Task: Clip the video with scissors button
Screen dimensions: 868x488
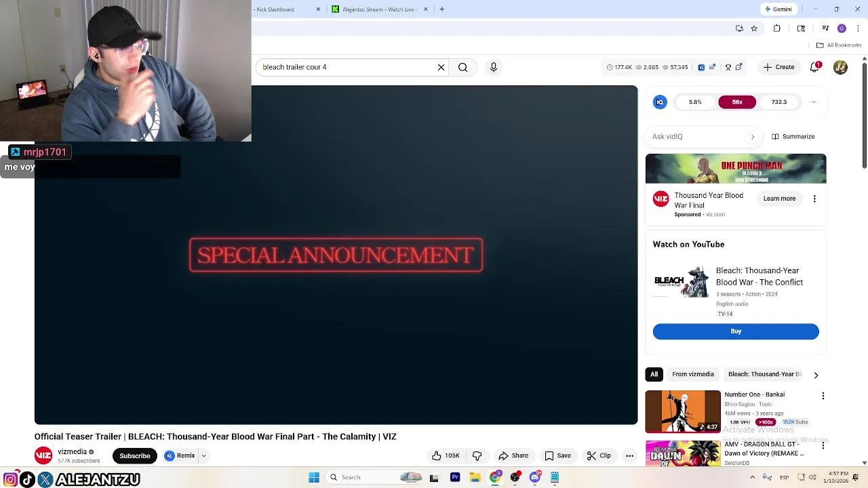Action: pos(599,456)
